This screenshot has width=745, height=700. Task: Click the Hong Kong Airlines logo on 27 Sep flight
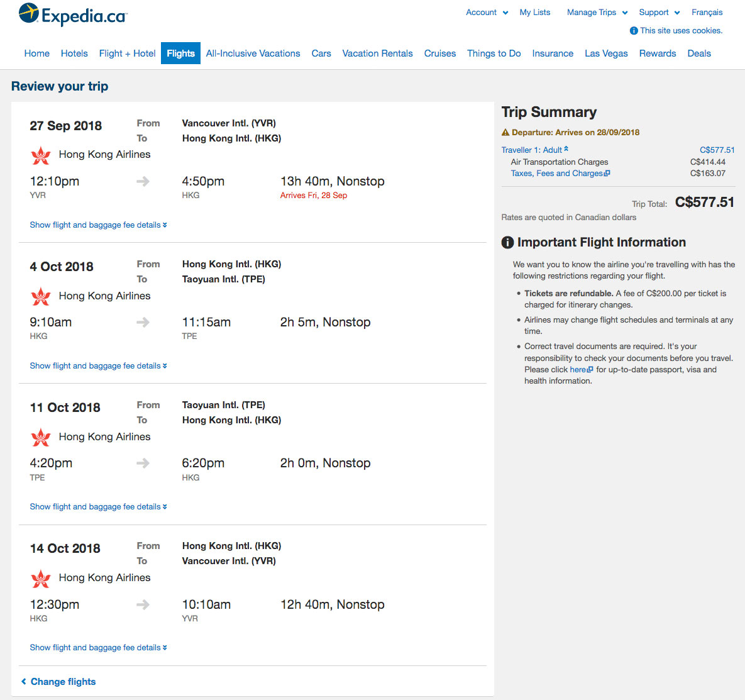40,155
